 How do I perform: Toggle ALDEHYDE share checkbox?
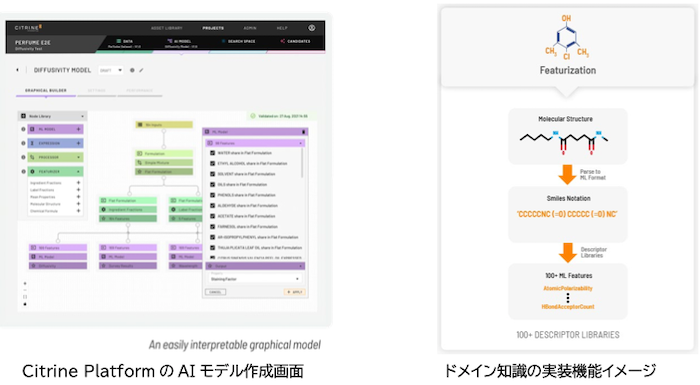212,205
